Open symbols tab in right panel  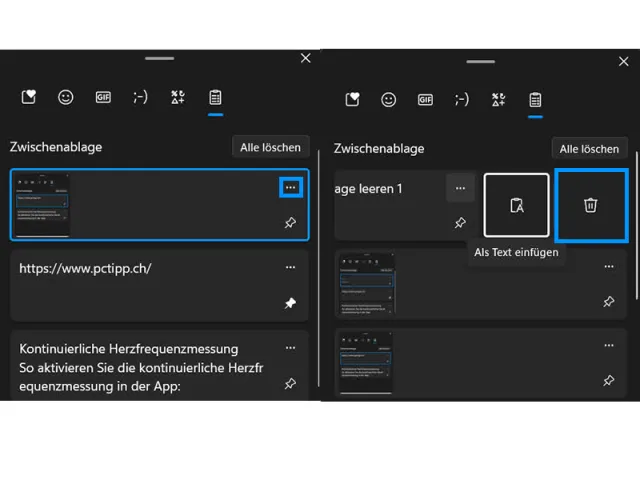[x=498, y=99]
